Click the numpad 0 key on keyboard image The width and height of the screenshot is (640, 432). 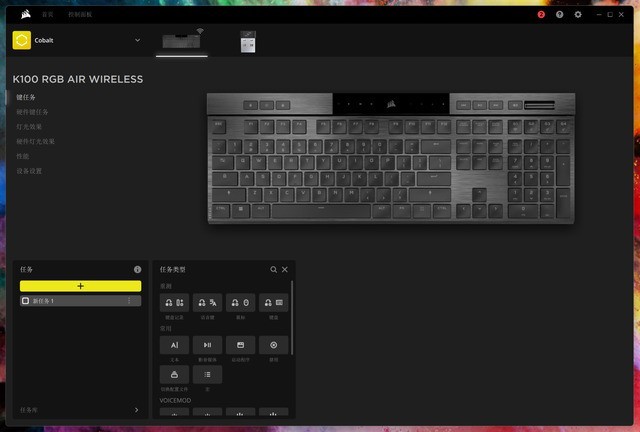523,211
